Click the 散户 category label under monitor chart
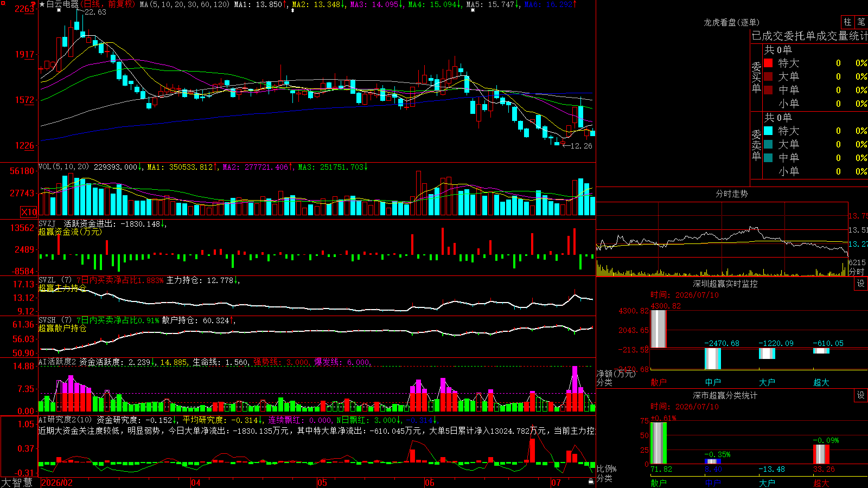868x488 pixels. point(658,382)
